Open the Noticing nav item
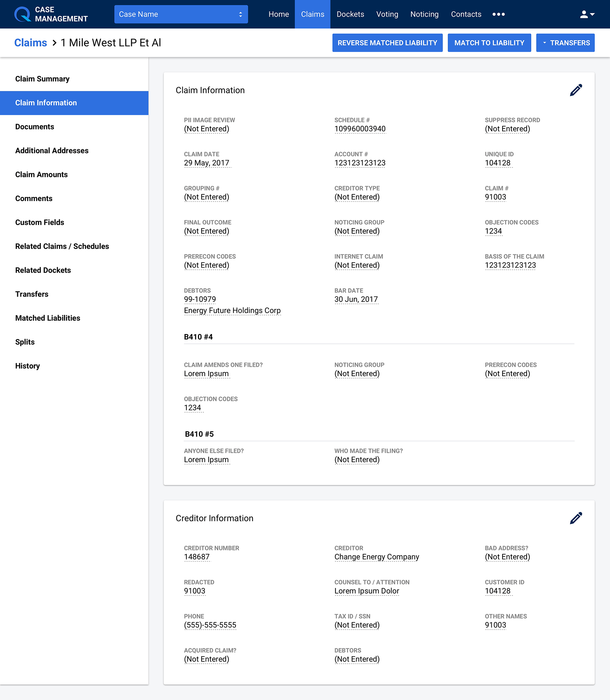This screenshot has width=610, height=700. tap(424, 14)
